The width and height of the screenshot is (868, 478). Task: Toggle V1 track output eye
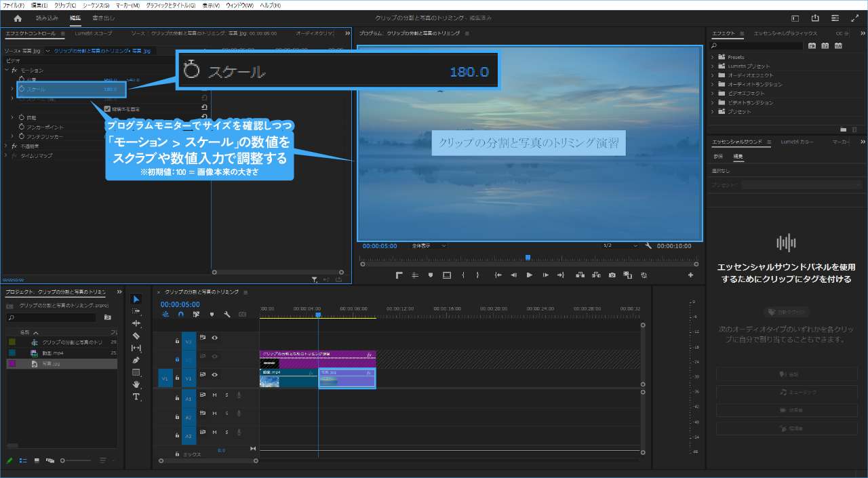214,374
